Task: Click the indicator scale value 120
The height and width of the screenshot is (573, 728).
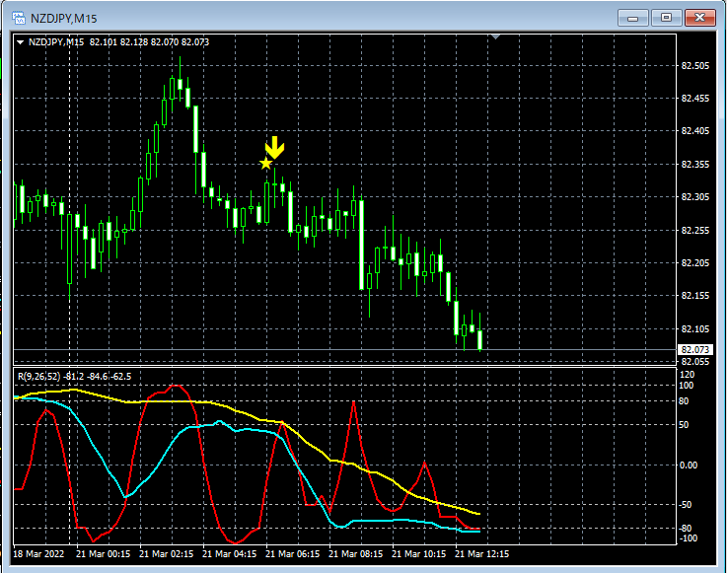Action: click(688, 375)
